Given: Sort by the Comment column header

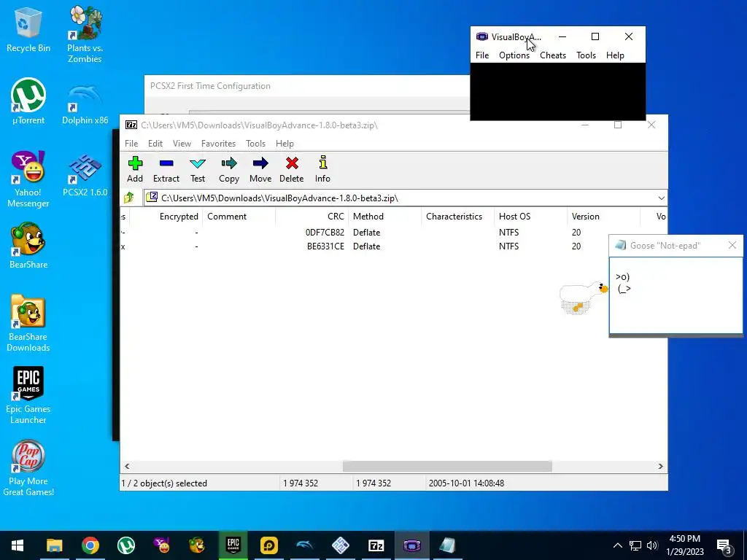Looking at the screenshot, I should tap(239, 216).
